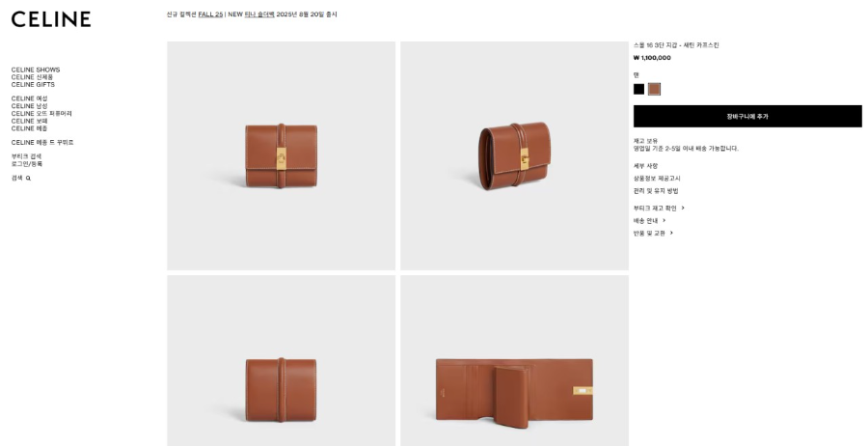
Task: View the angled side wallet image
Action: click(x=515, y=155)
